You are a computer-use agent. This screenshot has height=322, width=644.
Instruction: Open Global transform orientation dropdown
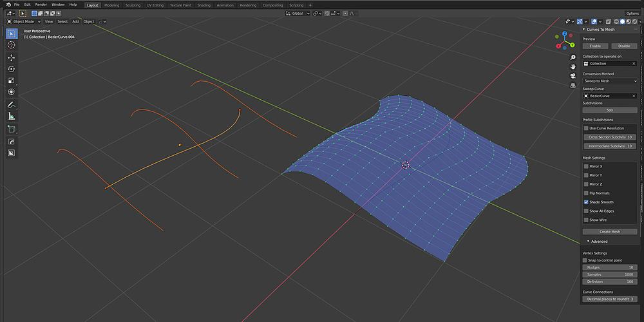click(x=298, y=13)
